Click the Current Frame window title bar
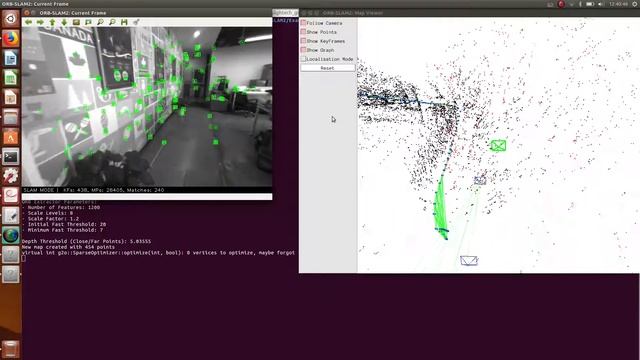 147,13
